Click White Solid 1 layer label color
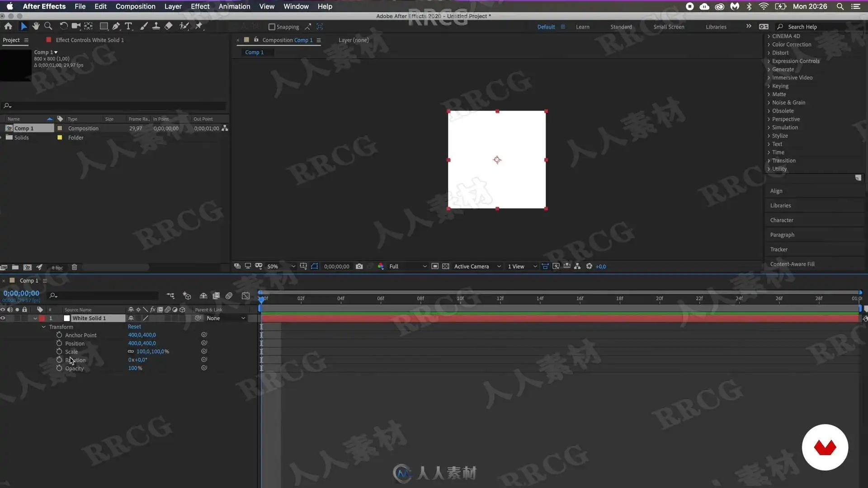This screenshot has width=868, height=488. coord(42,318)
